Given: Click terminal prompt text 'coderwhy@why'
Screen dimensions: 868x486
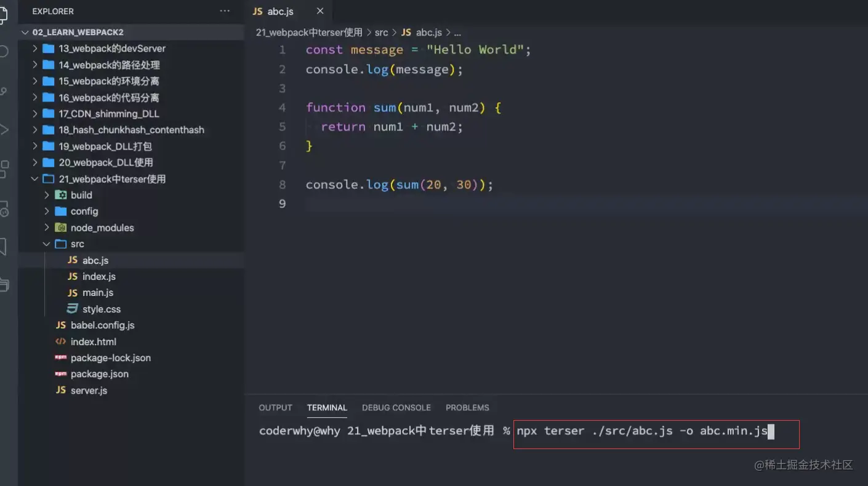Looking at the screenshot, I should point(300,431).
